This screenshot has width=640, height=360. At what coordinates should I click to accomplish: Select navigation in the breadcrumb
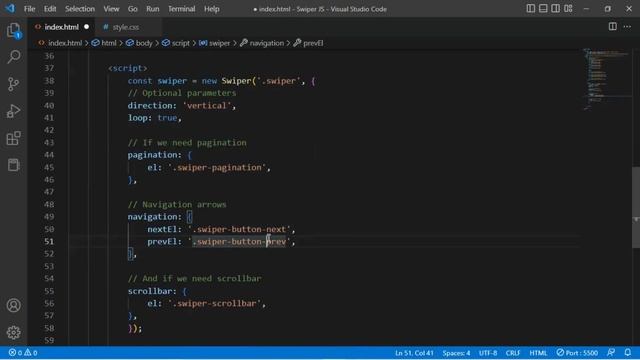[x=262, y=43]
